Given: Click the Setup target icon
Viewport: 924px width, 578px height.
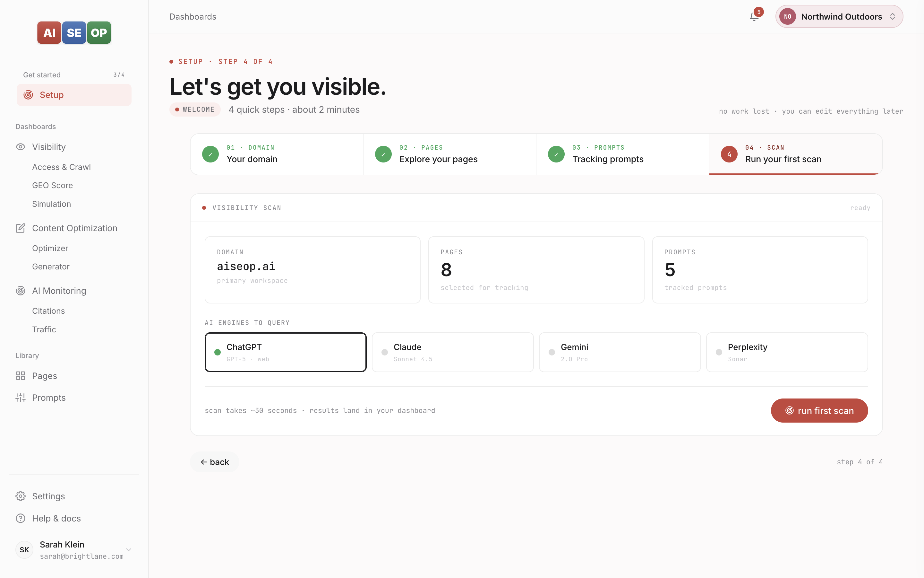Looking at the screenshot, I should (28, 95).
